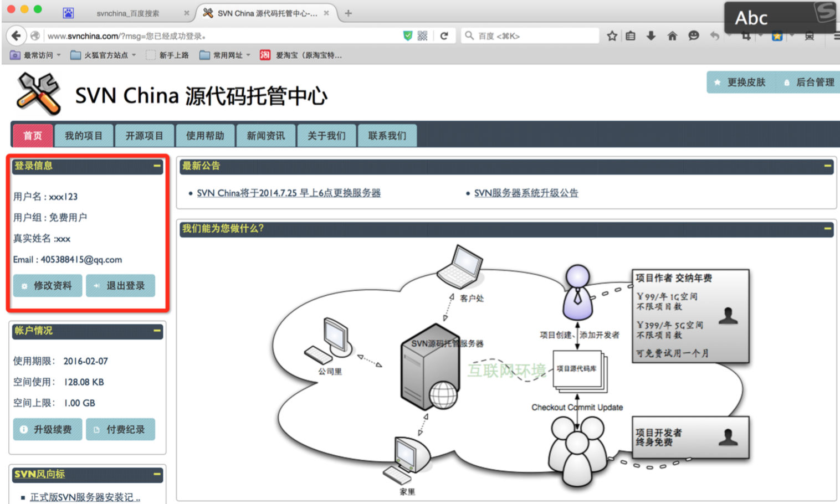This screenshot has height=504, width=840.
Task: Open the 我的项目 navigation tab
Action: tap(84, 136)
